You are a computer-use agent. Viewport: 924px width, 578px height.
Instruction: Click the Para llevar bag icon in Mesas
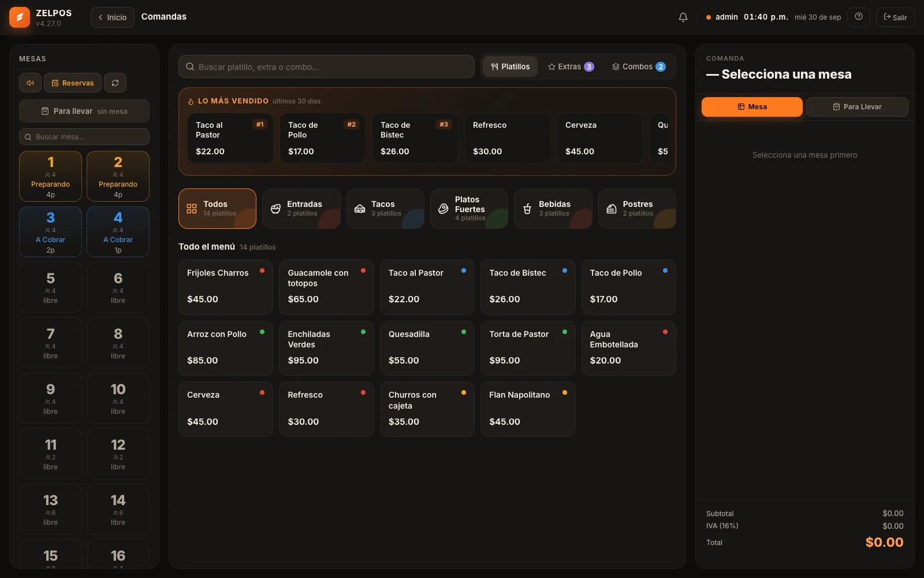click(x=45, y=111)
